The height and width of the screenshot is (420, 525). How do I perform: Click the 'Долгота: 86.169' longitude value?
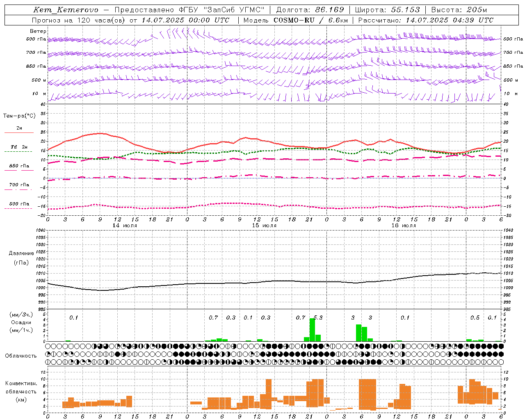click(x=310, y=10)
